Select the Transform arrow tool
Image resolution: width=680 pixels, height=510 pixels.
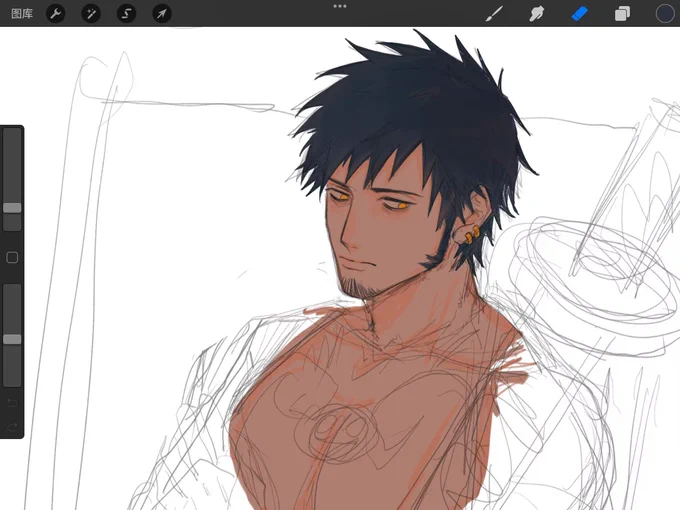[162, 13]
